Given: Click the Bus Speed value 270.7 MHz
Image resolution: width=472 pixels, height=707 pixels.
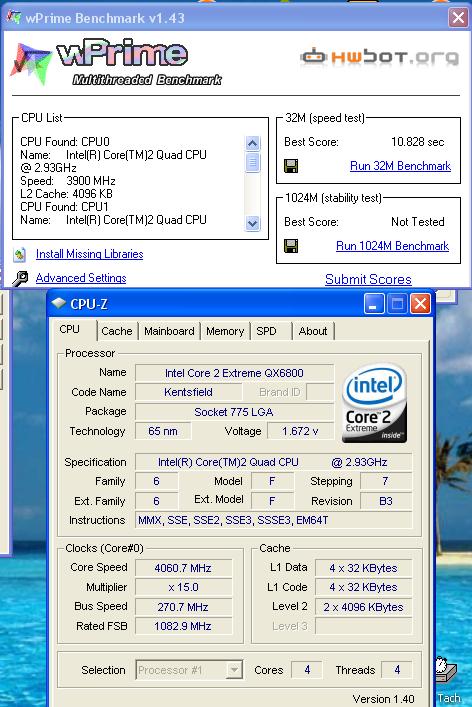Looking at the screenshot, I should [x=183, y=607].
